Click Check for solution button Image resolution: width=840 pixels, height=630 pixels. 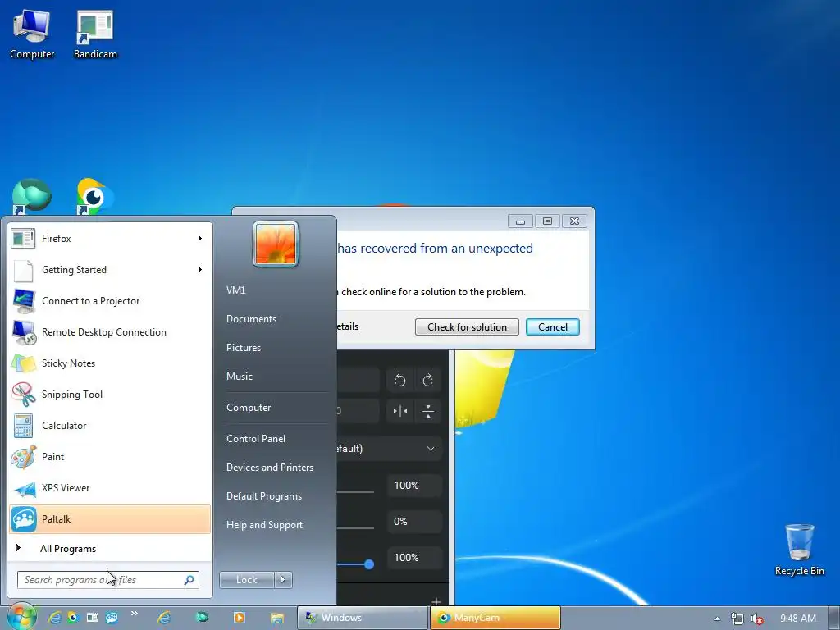coord(467,326)
